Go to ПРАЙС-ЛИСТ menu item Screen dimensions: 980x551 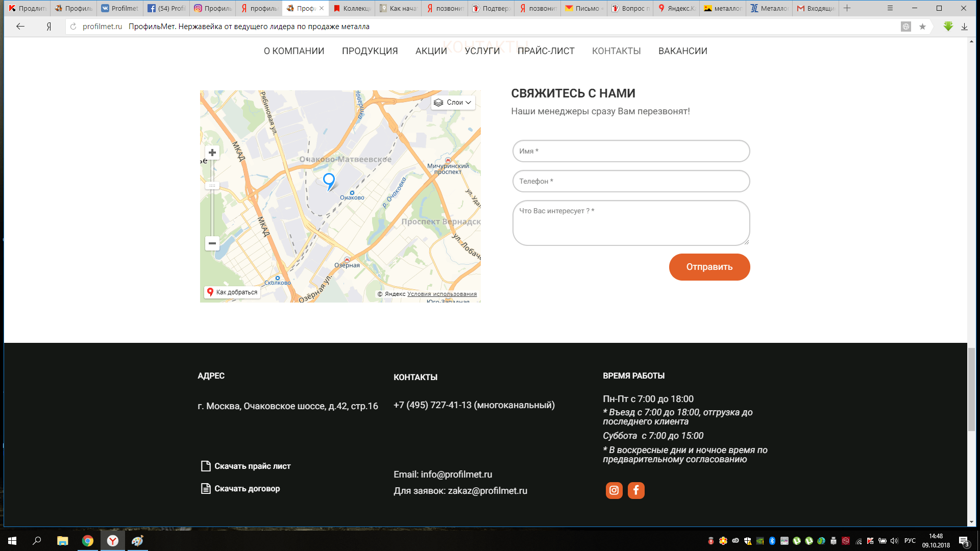pyautogui.click(x=546, y=51)
